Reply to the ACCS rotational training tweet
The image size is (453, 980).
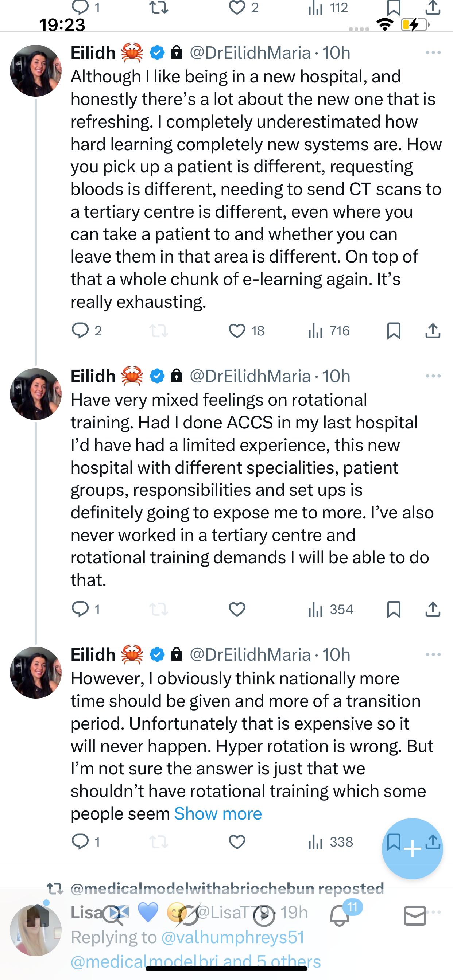click(x=80, y=609)
